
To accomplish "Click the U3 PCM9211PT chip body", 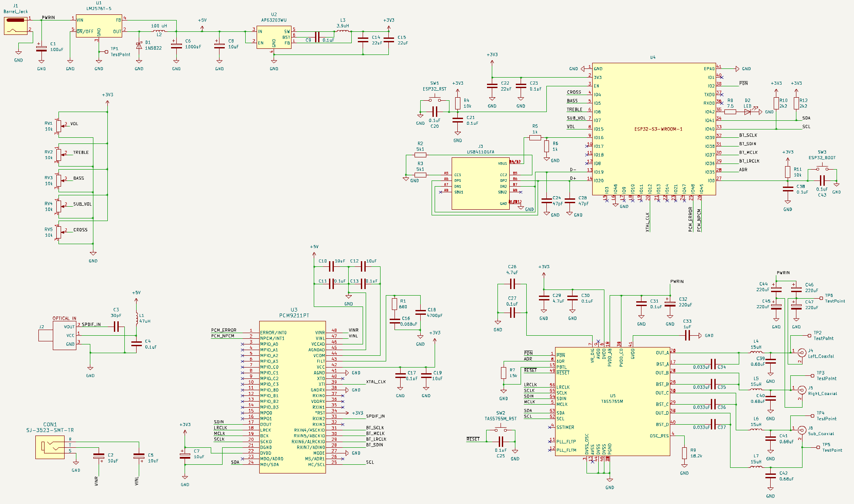I will point(292,397).
